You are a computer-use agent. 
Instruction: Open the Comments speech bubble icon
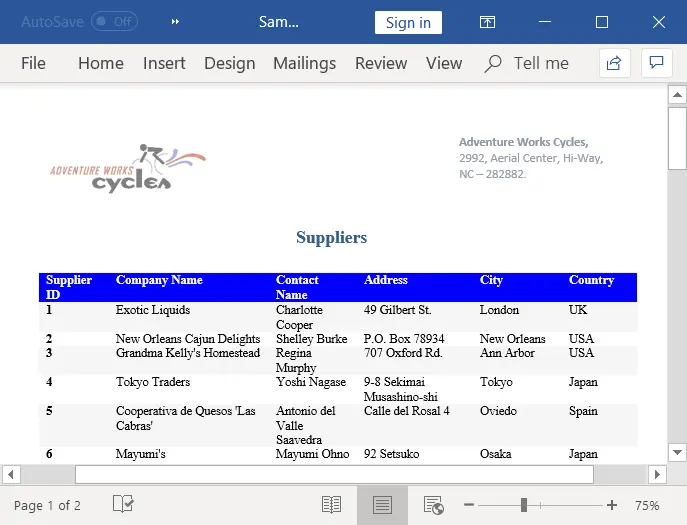pos(656,63)
